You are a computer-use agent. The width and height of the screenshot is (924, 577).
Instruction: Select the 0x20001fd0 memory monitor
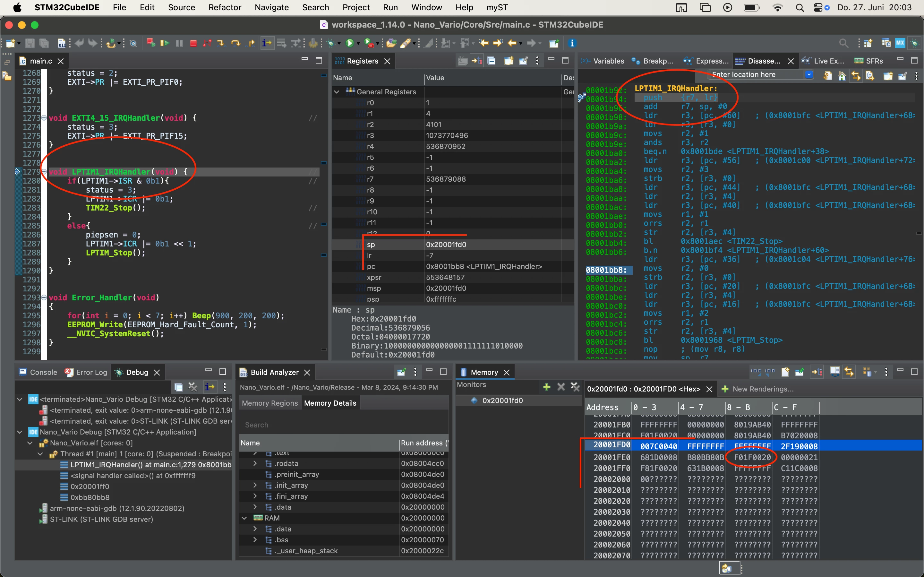point(502,400)
